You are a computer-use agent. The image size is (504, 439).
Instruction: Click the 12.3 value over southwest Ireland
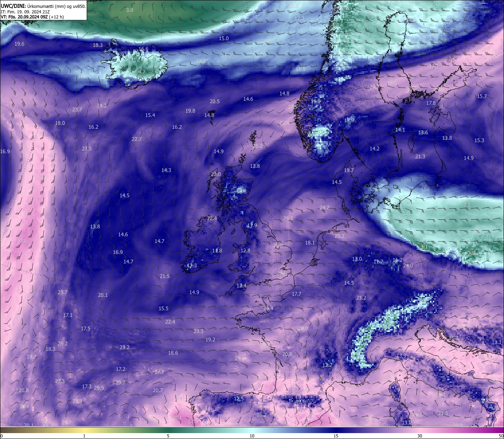pyautogui.click(x=191, y=265)
